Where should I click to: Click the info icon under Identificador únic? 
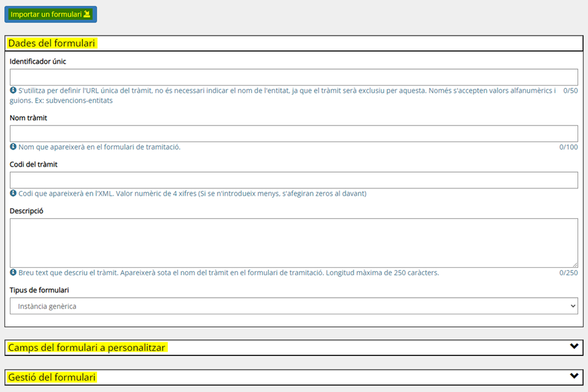[13, 90]
